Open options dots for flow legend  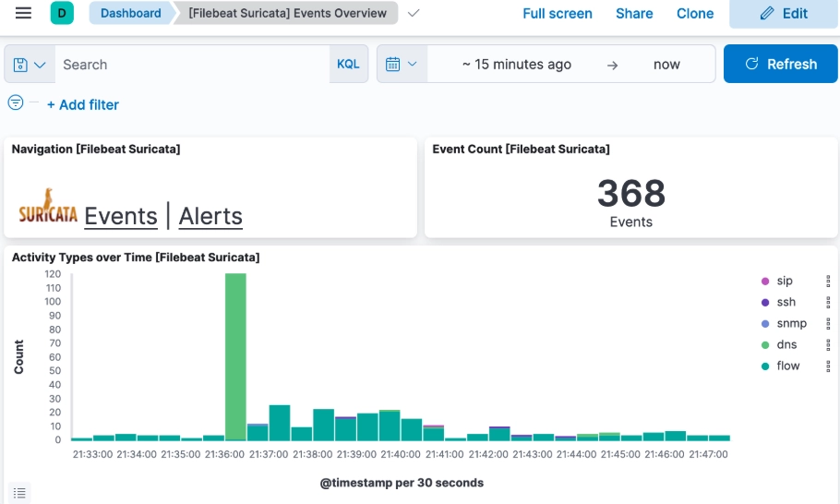tap(828, 366)
